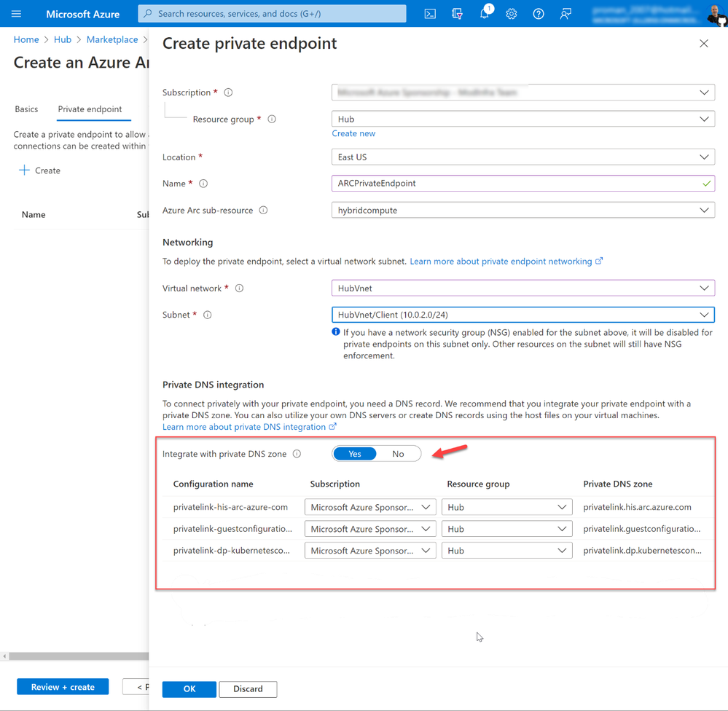Viewport: 728px width, 711px height.
Task: Switch to the Basics tab
Action: (26, 109)
